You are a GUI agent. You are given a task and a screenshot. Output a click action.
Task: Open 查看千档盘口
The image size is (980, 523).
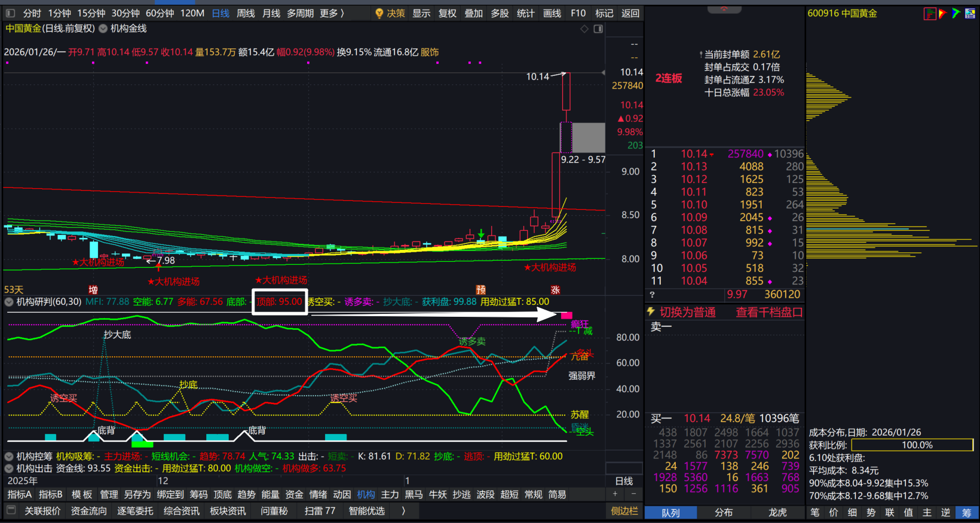pyautogui.click(x=769, y=312)
